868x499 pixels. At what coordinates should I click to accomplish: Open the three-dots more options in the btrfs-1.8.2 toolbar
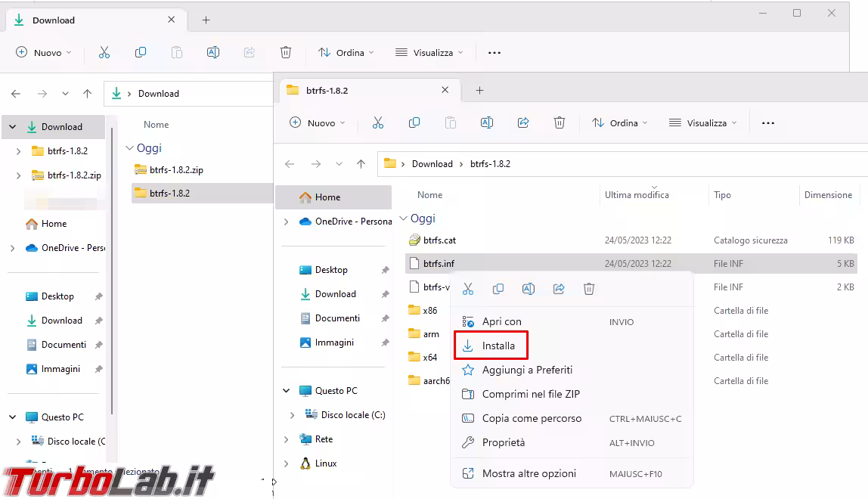[x=768, y=122]
